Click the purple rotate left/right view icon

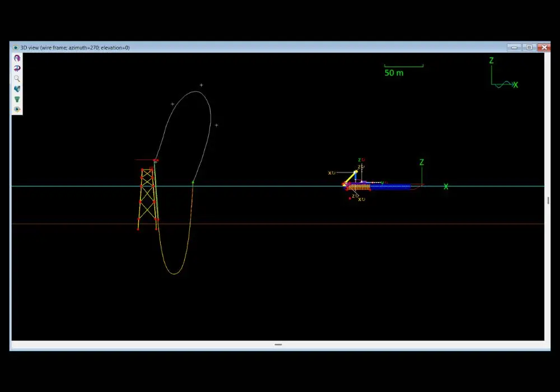(x=17, y=68)
